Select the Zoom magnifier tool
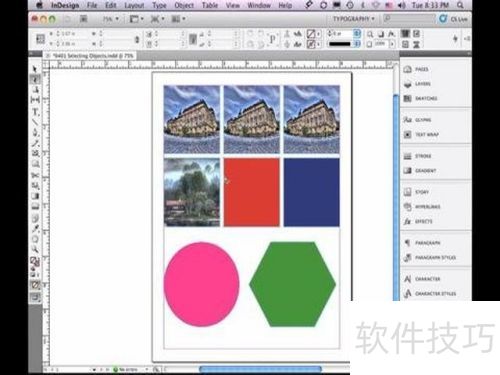Screen dimensions: 500x375 [x=35, y=249]
